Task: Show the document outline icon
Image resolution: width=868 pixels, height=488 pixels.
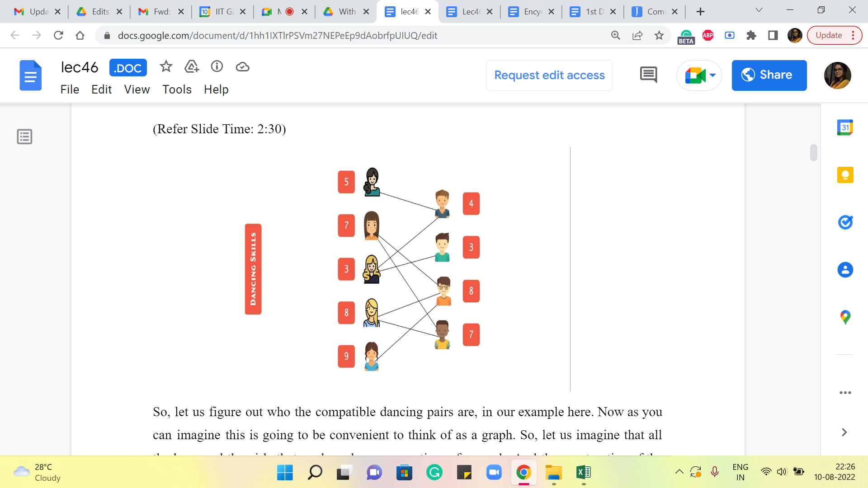Action: 24,136
